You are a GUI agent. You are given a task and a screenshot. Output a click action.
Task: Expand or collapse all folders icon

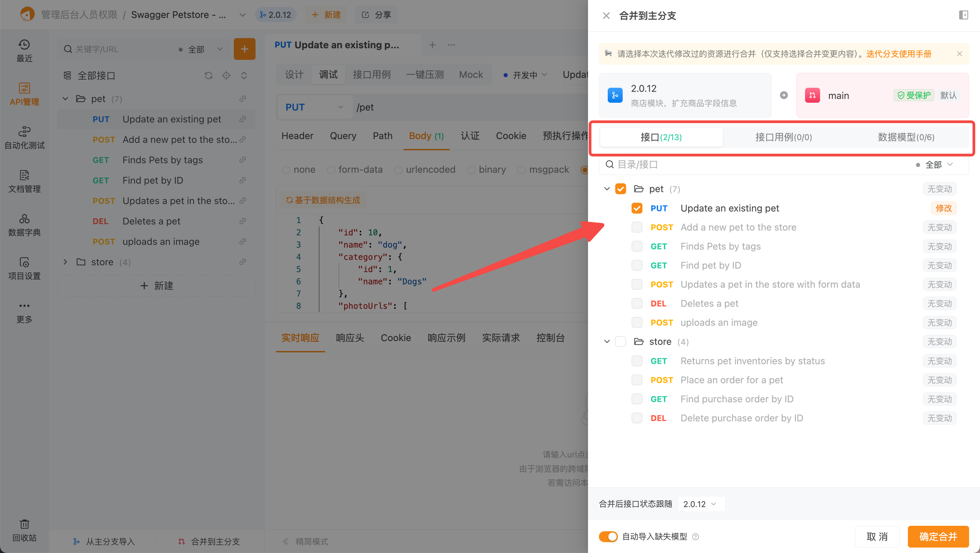[x=244, y=75]
